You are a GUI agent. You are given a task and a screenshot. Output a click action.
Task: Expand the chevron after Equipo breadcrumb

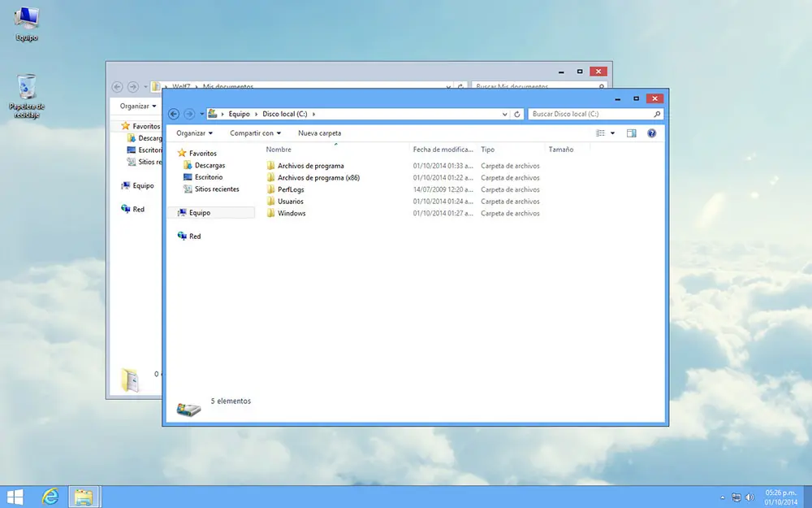pos(256,114)
